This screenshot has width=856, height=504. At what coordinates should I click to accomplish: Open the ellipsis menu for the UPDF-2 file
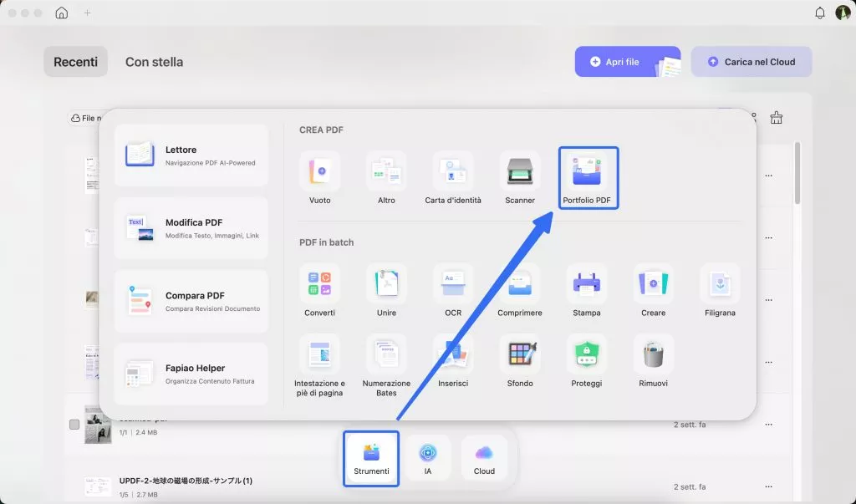coord(769,486)
